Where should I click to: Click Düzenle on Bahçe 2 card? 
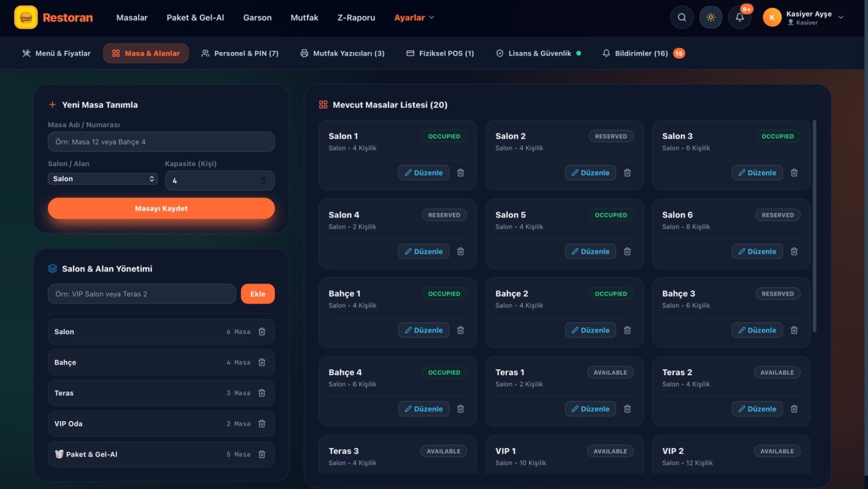[590, 330]
